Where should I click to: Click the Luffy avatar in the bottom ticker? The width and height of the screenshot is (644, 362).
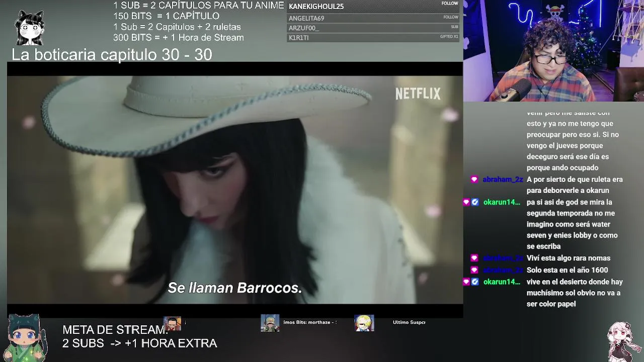pyautogui.click(x=173, y=323)
